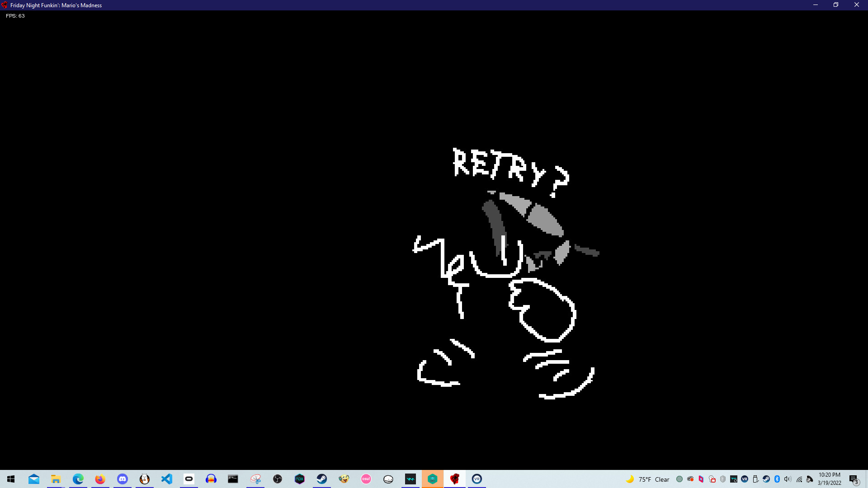
Task: Open the Command Prompt taskbar icon
Action: coord(233,479)
